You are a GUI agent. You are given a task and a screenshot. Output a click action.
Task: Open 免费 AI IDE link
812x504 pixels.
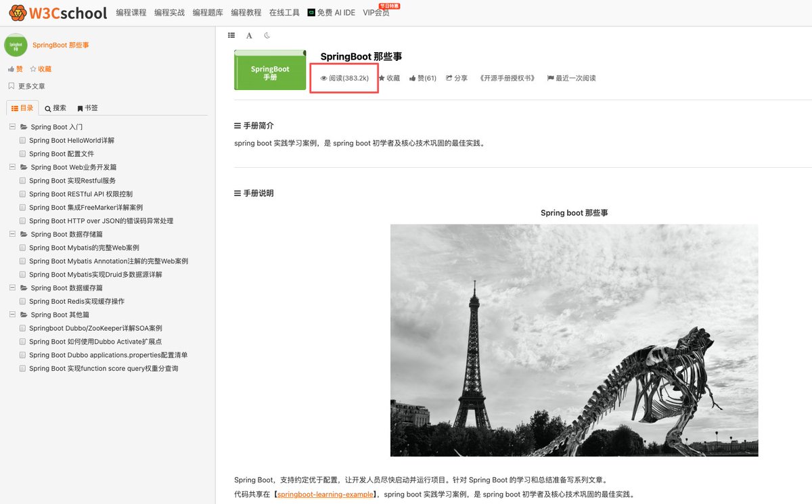[x=331, y=13]
